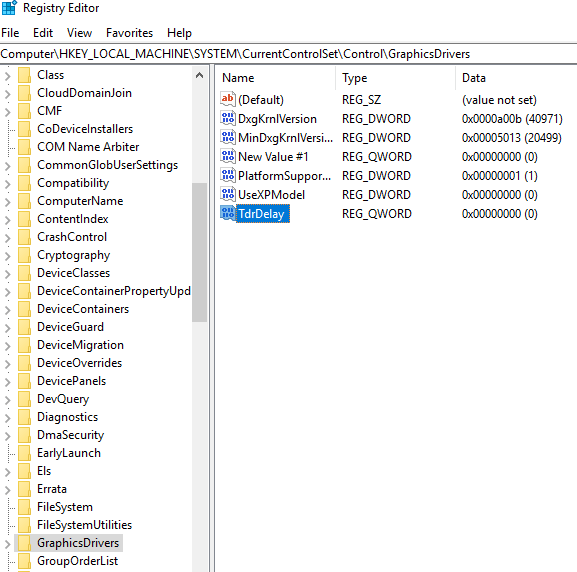Image resolution: width=577 pixels, height=572 pixels.
Task: Click the FileSystem folder icon
Action: pyautogui.click(x=25, y=507)
